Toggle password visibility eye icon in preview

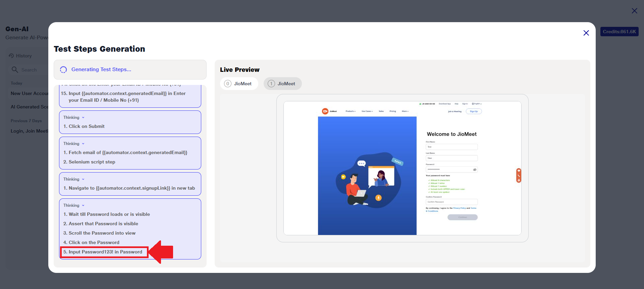pyautogui.click(x=475, y=170)
